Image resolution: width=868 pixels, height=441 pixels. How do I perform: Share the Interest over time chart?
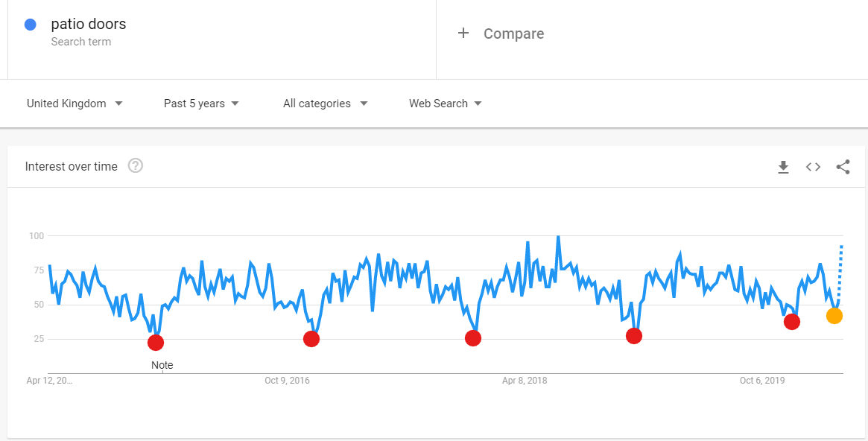coord(843,167)
